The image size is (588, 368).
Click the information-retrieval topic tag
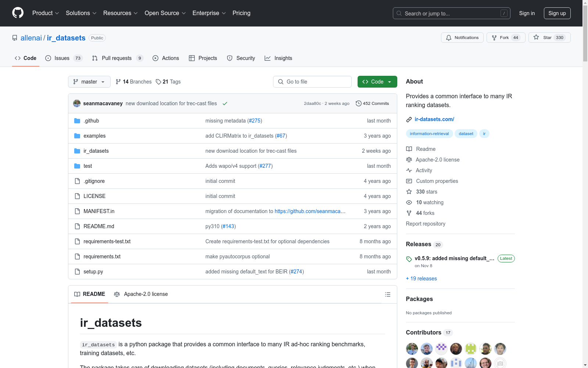click(429, 134)
